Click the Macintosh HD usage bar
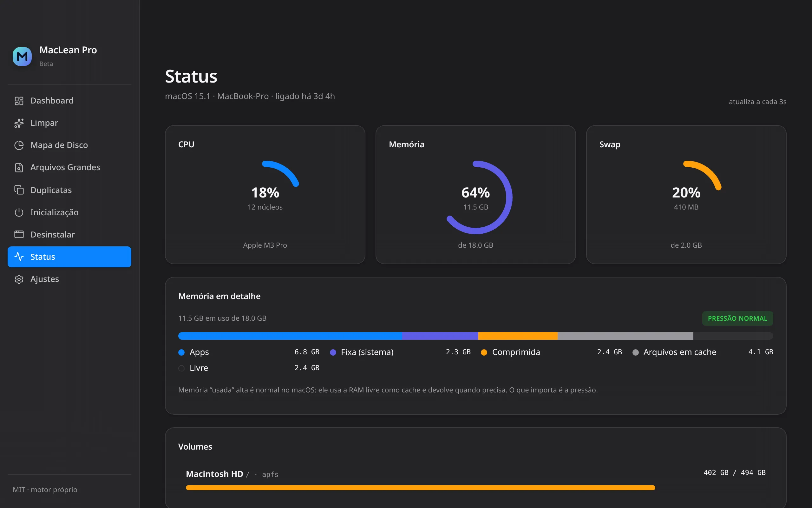This screenshot has width=812, height=508. tap(475, 487)
